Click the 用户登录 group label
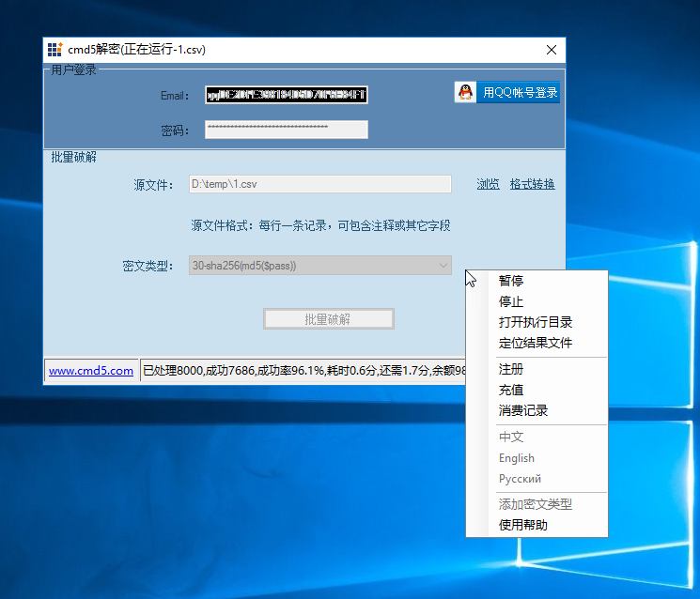 click(x=73, y=70)
